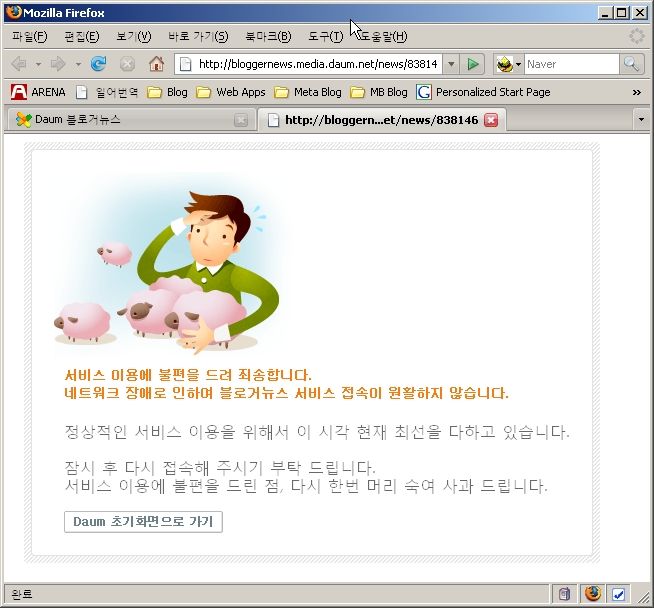The height and width of the screenshot is (608, 654).
Task: Click the Naver search field
Action: click(571, 64)
